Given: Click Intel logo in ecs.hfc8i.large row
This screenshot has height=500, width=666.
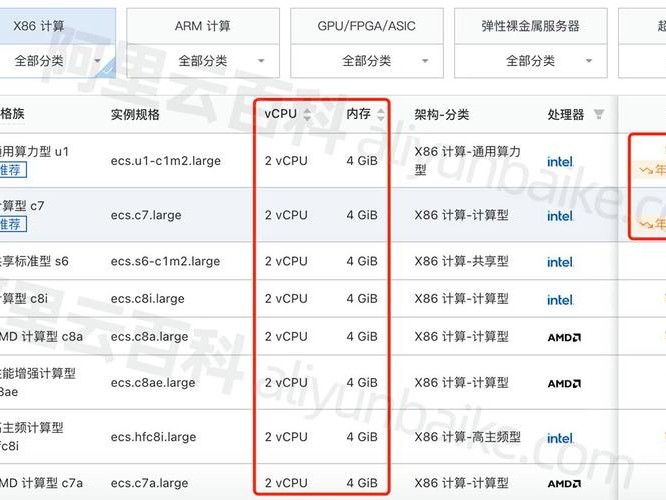Looking at the screenshot, I should (x=560, y=438).
